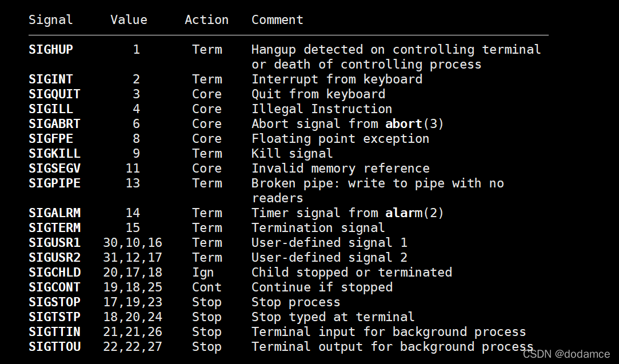Select the SIGILL signal name
Image resolution: width=619 pixels, height=364 pixels.
pyautogui.click(x=50, y=109)
